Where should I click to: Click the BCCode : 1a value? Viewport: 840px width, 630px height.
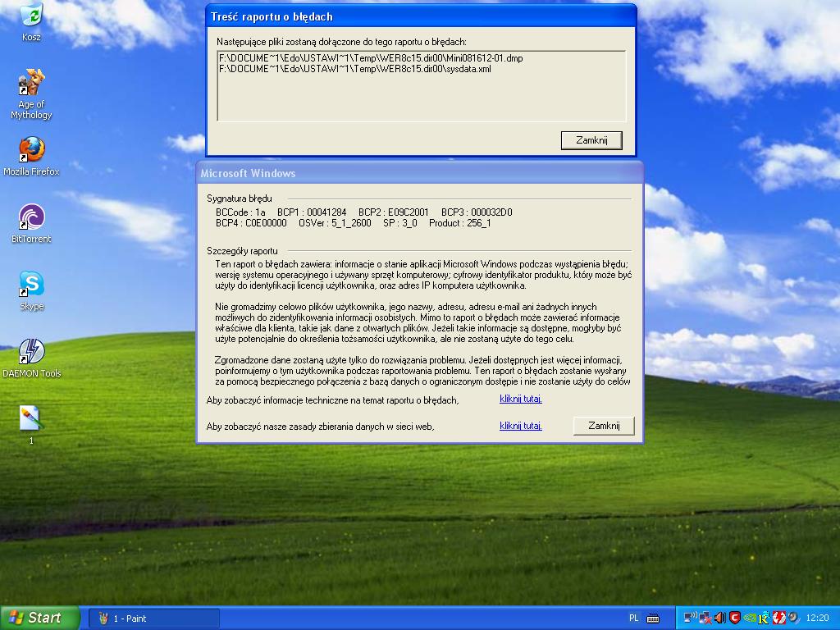(240, 212)
